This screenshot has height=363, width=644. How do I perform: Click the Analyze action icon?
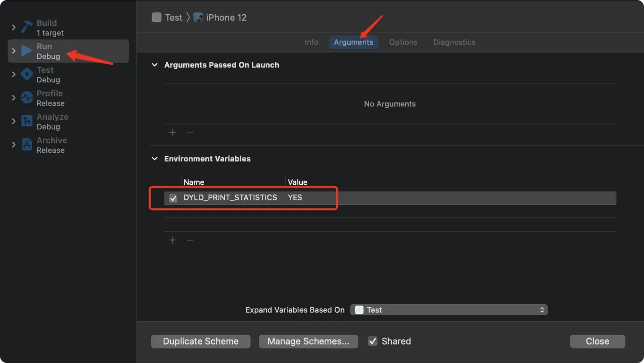click(27, 121)
